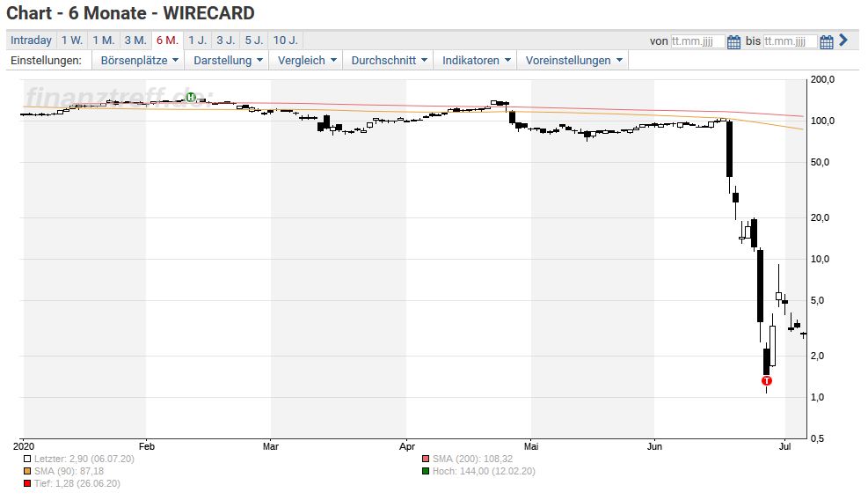Click the red T low marker on chart
The width and height of the screenshot is (868, 500).
tap(767, 381)
